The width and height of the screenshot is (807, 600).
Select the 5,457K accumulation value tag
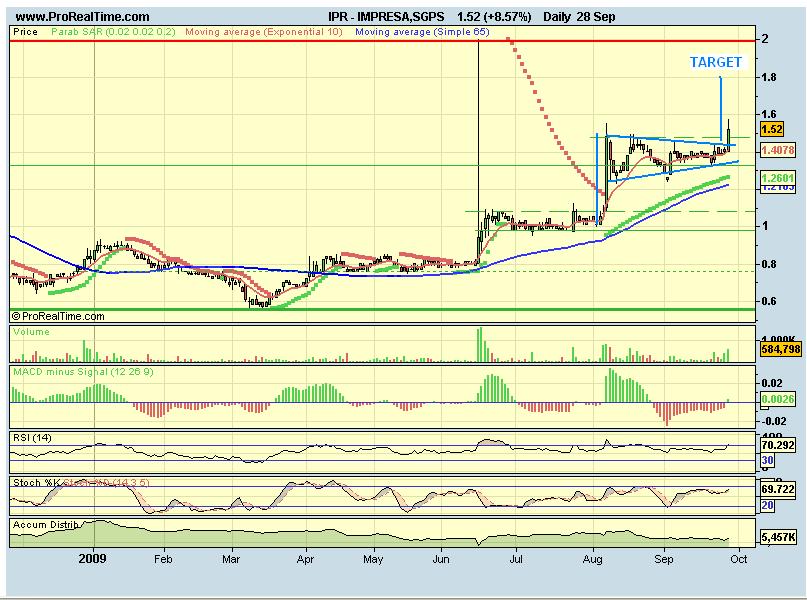(x=778, y=538)
